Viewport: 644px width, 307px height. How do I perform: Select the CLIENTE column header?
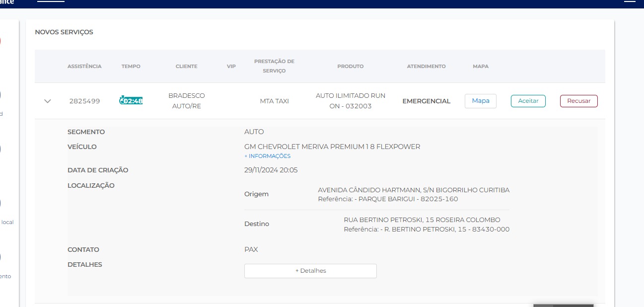click(x=186, y=66)
